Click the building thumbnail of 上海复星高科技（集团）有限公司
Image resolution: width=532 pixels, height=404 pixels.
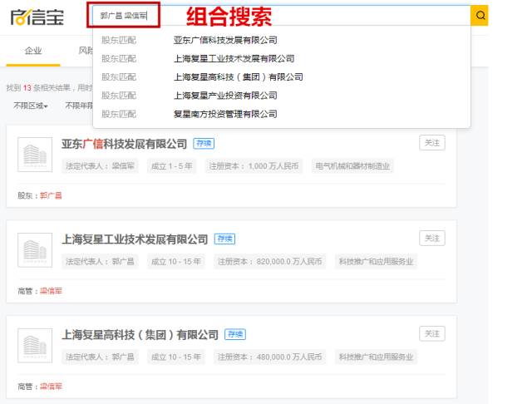(35, 345)
